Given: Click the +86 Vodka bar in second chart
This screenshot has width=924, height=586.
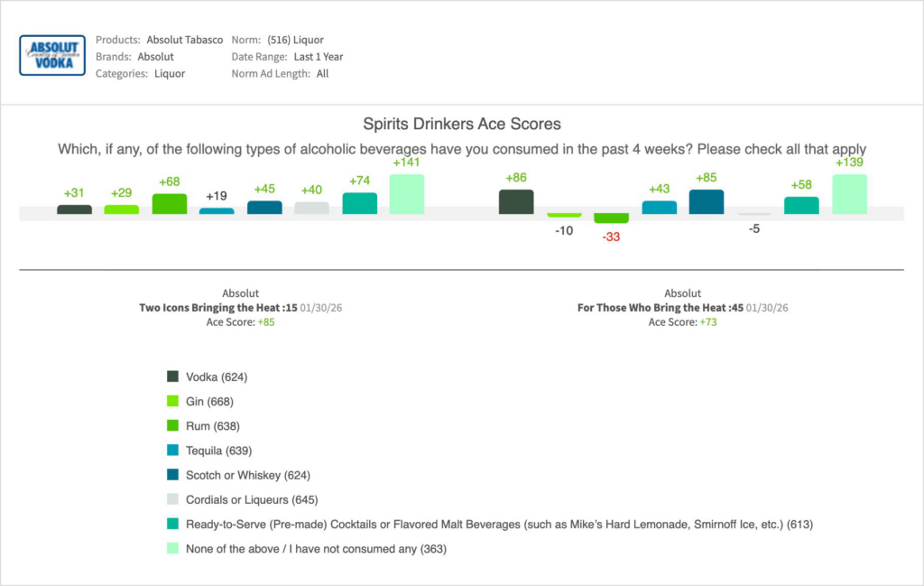Looking at the screenshot, I should coord(516,201).
